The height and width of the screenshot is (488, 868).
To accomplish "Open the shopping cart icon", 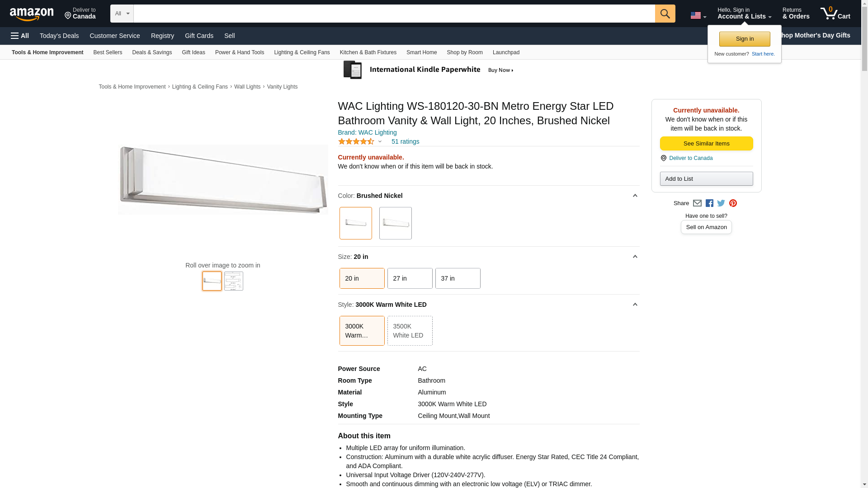I will click(x=835, y=14).
